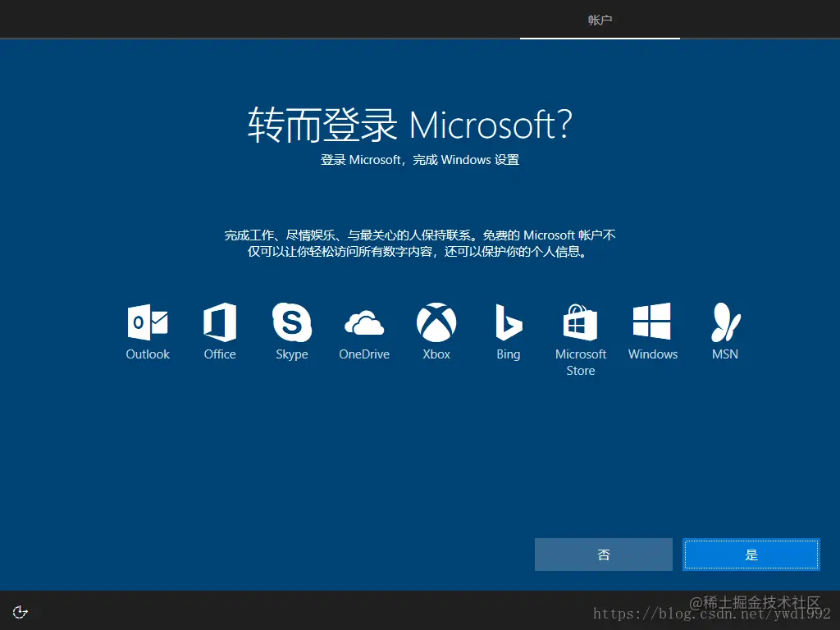Click the line starting 完成工作、尽情娱乐
The height and width of the screenshot is (630, 840).
click(x=420, y=235)
